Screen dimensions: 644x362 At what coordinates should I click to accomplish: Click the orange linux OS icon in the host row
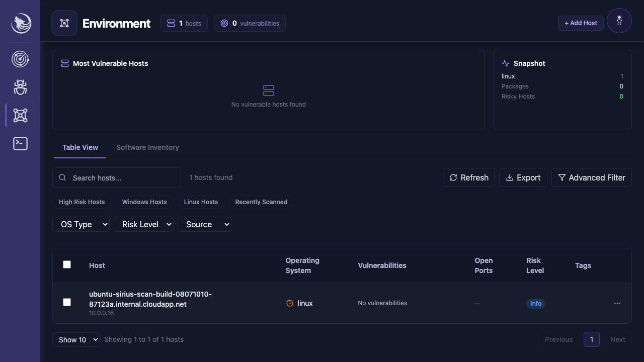click(x=290, y=303)
